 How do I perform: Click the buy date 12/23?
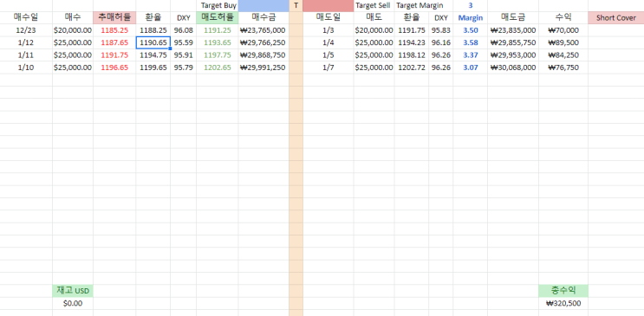[26, 30]
